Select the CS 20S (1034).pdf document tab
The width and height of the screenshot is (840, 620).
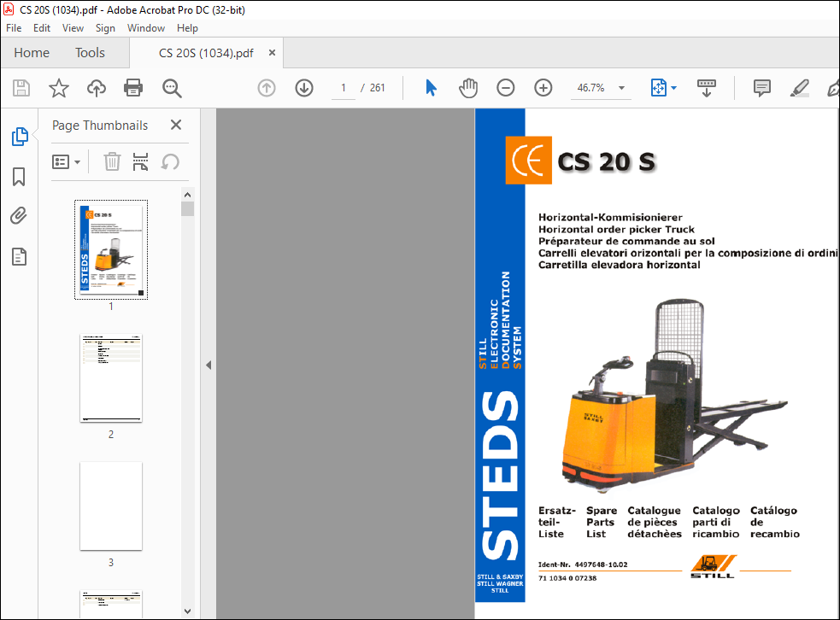point(206,53)
